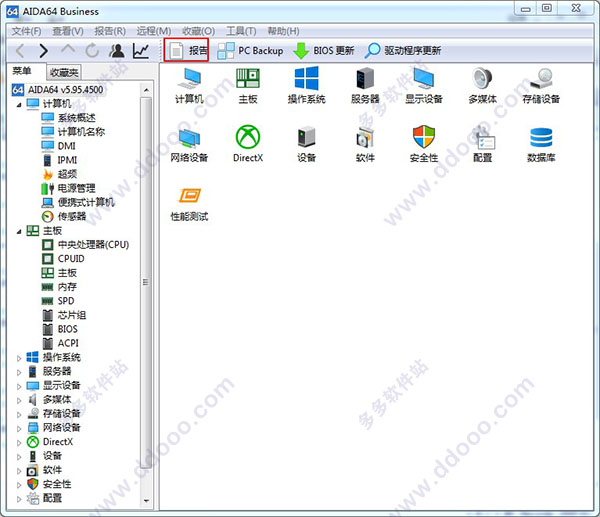Click the BIOS 更新 toolbar button
This screenshot has height=517, width=600.
[324, 51]
